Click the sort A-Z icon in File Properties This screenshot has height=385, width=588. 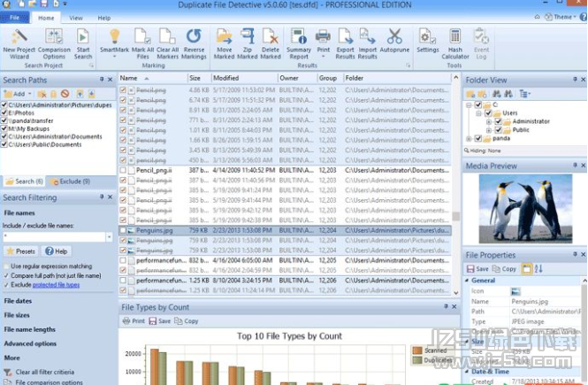click(538, 269)
